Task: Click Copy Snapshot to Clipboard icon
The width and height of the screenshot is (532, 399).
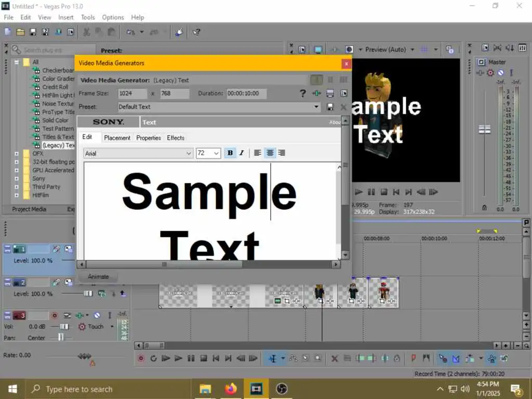Action: point(449,49)
